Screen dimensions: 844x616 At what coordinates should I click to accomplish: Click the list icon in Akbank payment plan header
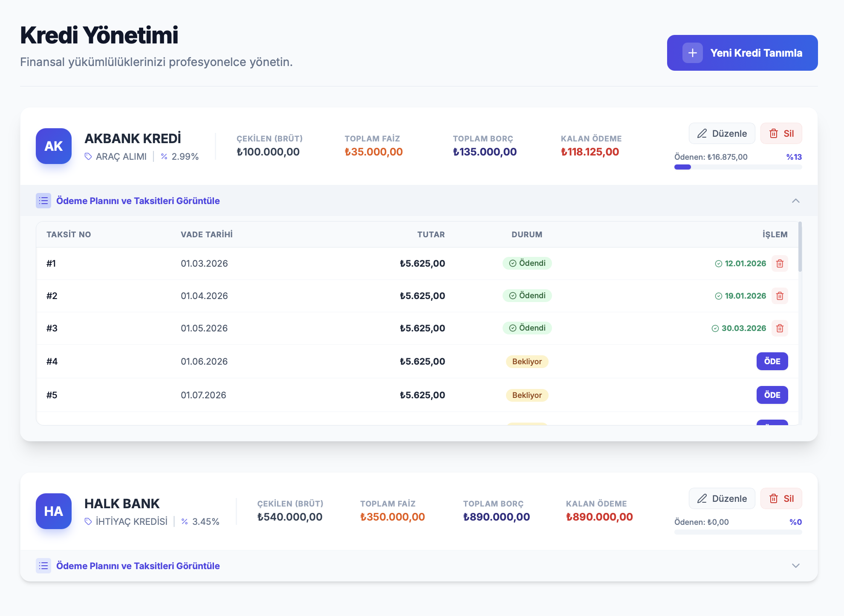pos(43,201)
